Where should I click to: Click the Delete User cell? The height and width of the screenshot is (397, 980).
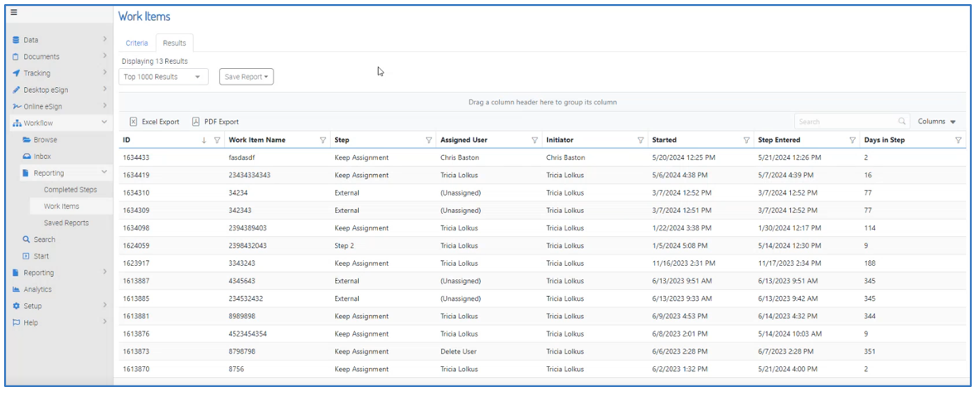click(458, 351)
